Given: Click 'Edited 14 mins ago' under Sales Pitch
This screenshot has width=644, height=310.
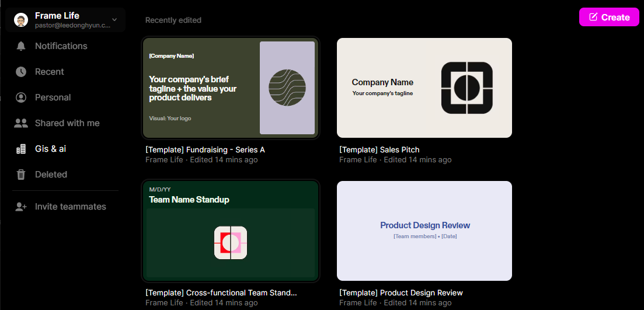Looking at the screenshot, I should coord(417,160).
